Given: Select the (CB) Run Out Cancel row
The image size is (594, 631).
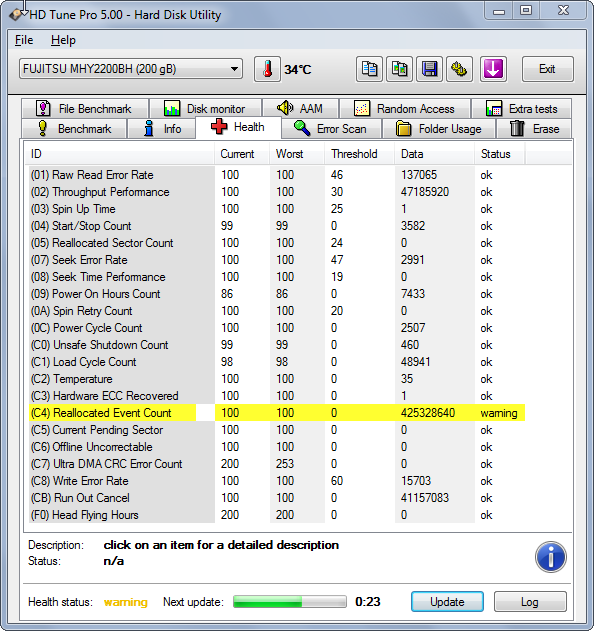Looking at the screenshot, I should pyautogui.click(x=277, y=498).
